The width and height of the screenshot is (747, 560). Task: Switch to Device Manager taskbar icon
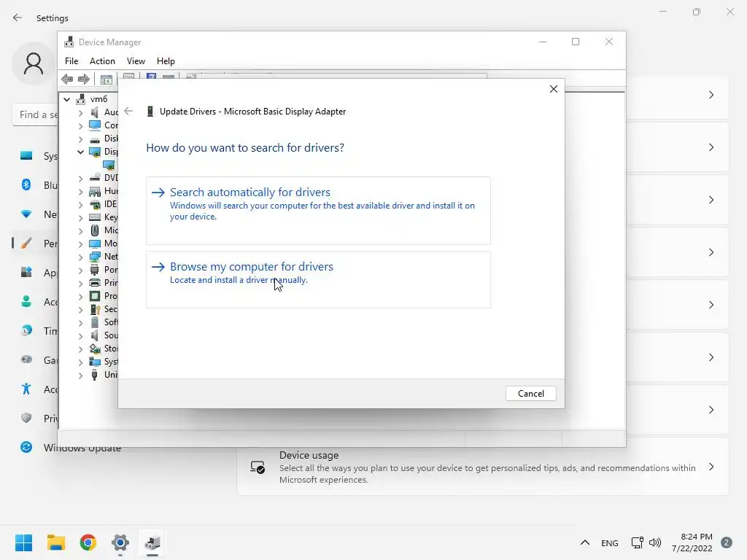152,542
